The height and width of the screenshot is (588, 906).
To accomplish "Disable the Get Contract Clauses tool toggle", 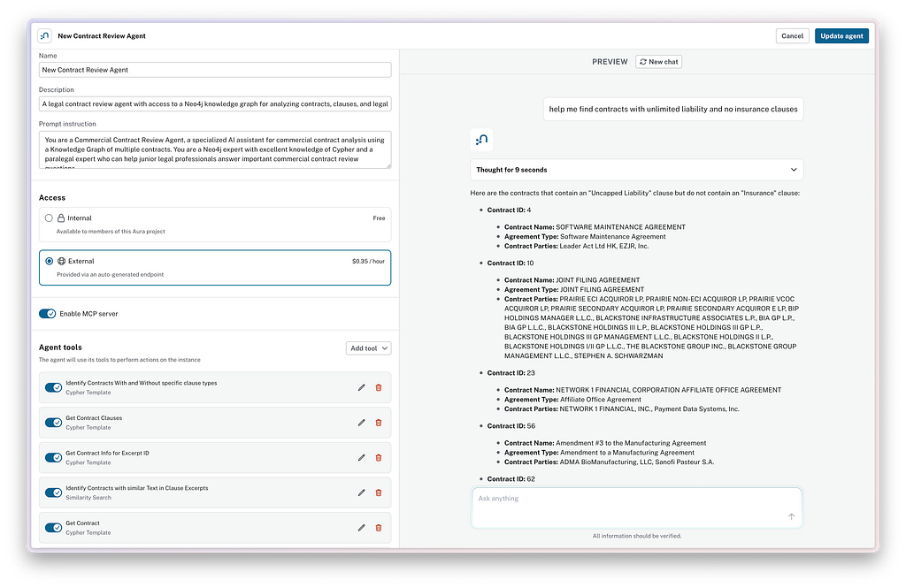I will click(54, 423).
